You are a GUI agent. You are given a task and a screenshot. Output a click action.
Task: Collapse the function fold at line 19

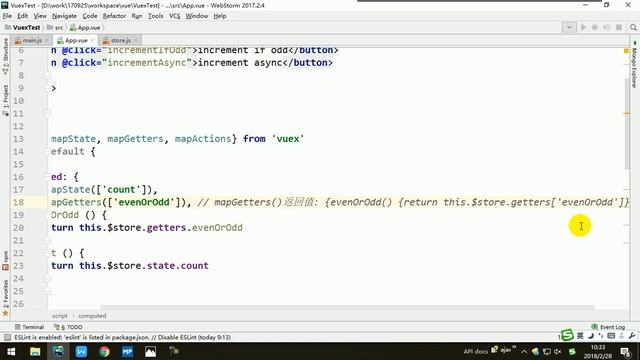(x=48, y=215)
